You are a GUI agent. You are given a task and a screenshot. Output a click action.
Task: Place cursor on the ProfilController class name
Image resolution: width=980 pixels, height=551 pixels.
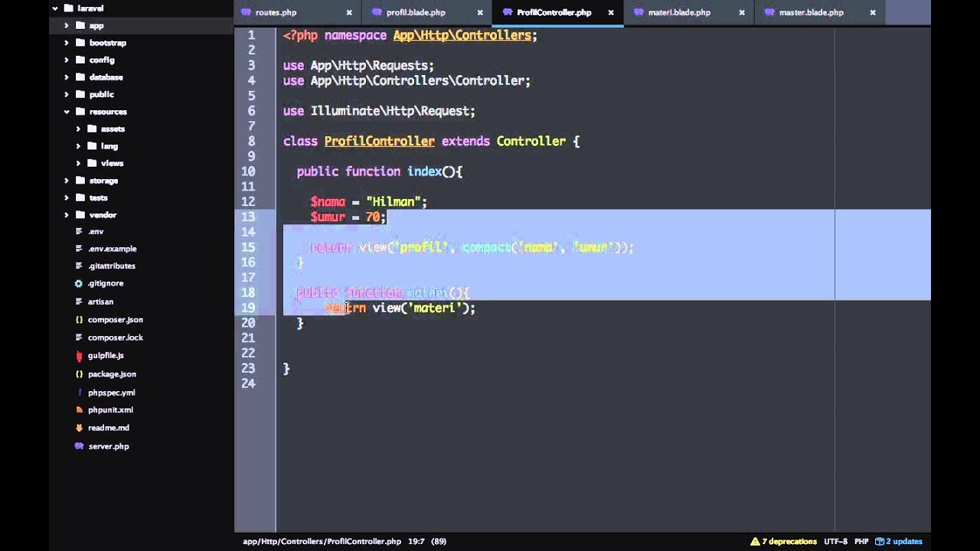click(x=380, y=141)
